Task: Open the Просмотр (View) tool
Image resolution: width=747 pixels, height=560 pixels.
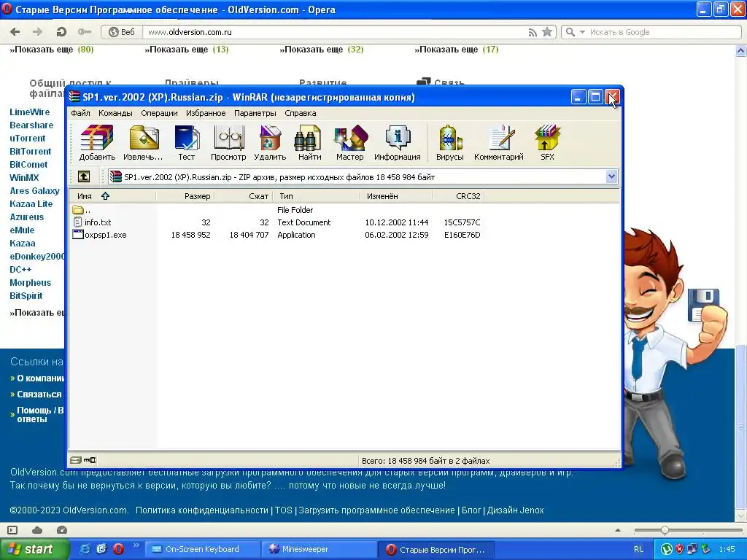Action: click(228, 142)
